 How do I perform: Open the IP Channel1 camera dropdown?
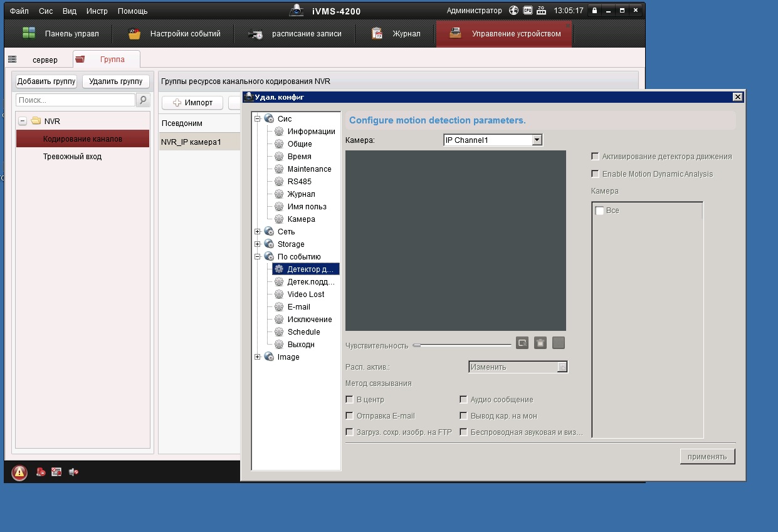click(537, 140)
